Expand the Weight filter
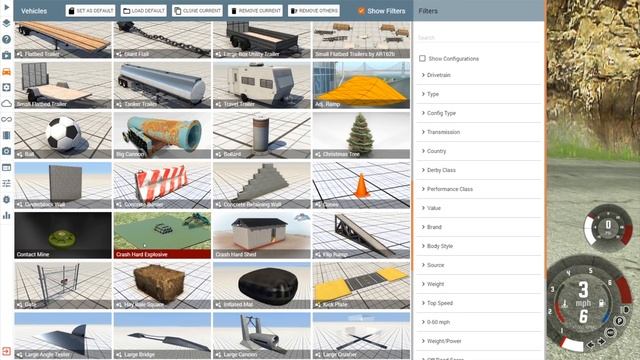 (479, 284)
